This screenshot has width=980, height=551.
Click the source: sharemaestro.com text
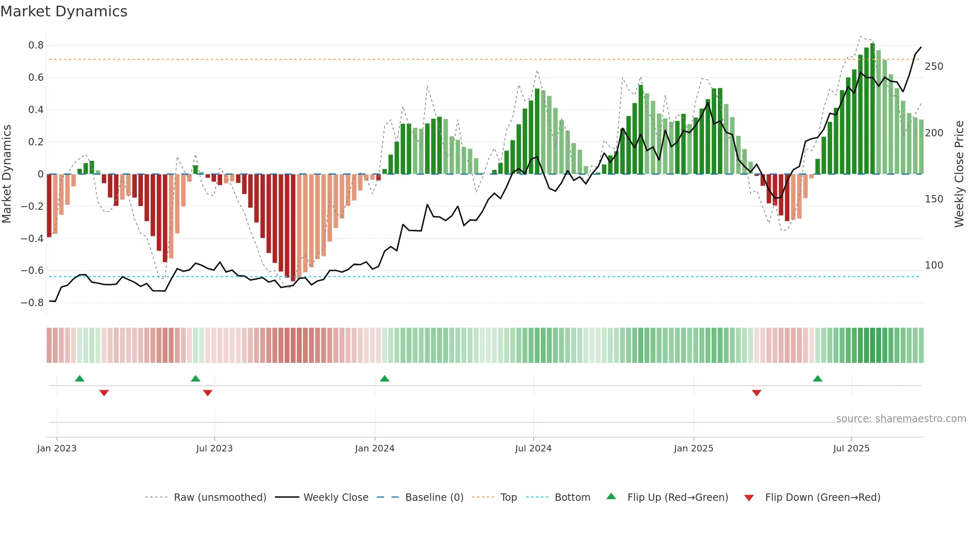tap(901, 418)
